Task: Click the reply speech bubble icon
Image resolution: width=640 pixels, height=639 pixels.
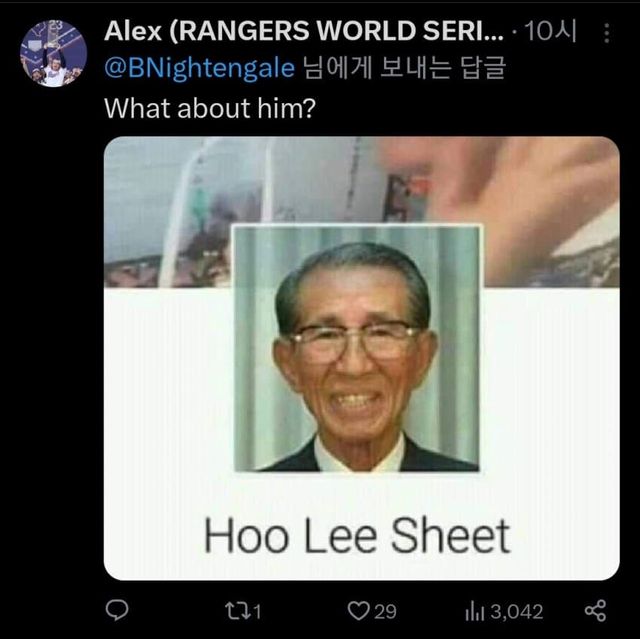Action: [x=117, y=610]
